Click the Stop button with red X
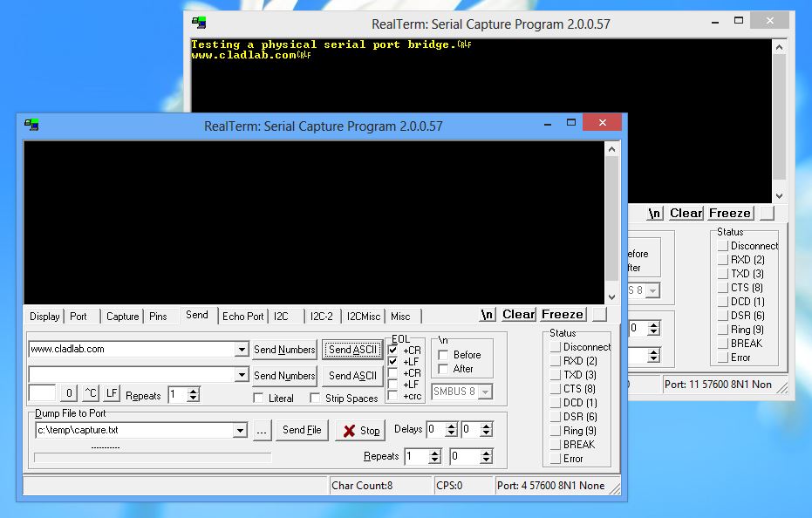812x518 pixels. point(360,430)
